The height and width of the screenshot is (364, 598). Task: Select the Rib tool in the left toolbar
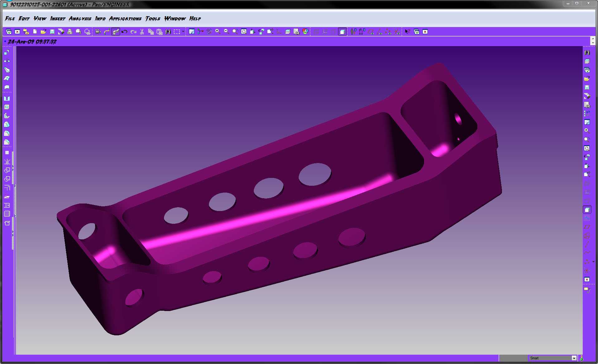coord(7,116)
